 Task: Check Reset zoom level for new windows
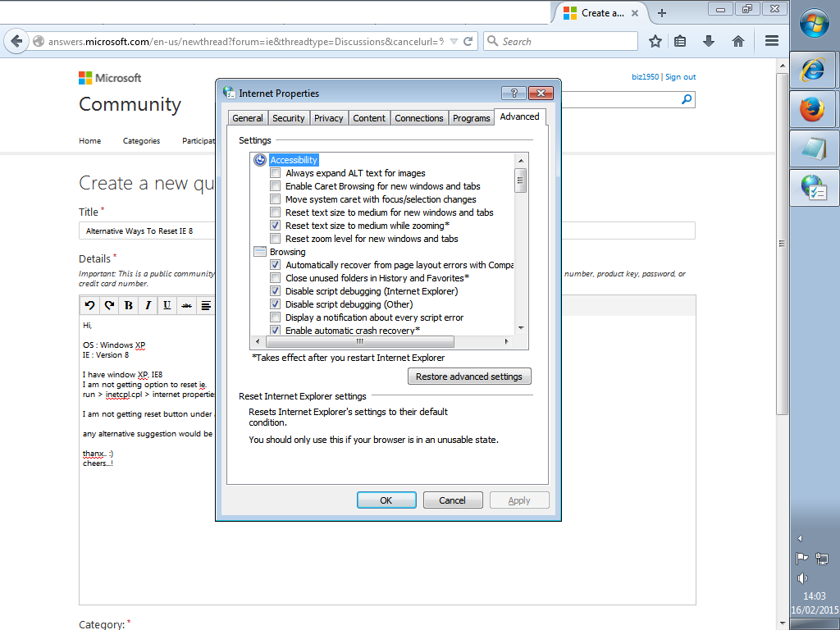pyautogui.click(x=275, y=239)
